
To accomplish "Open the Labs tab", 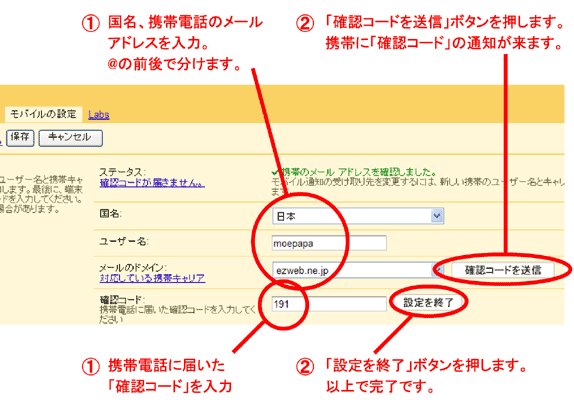I will pos(98,115).
